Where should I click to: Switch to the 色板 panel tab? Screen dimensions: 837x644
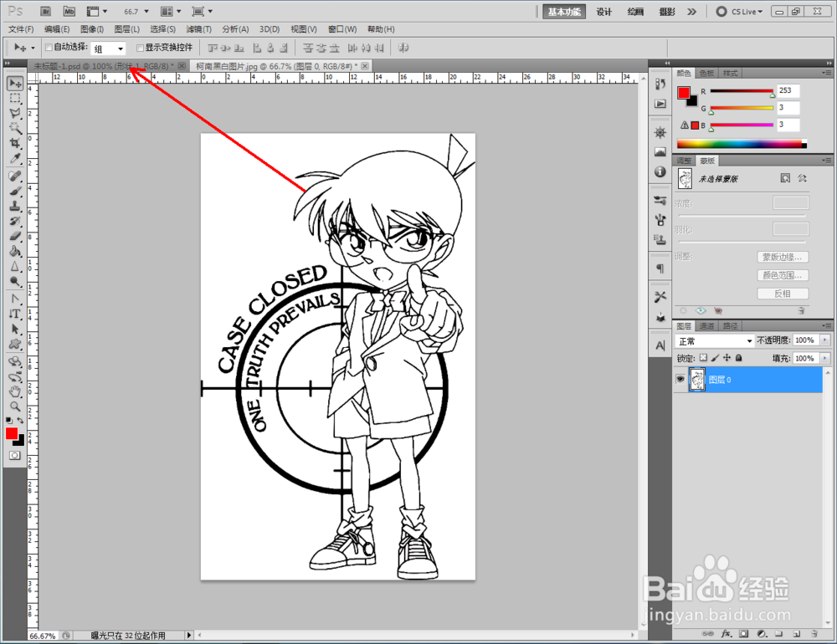pyautogui.click(x=706, y=73)
